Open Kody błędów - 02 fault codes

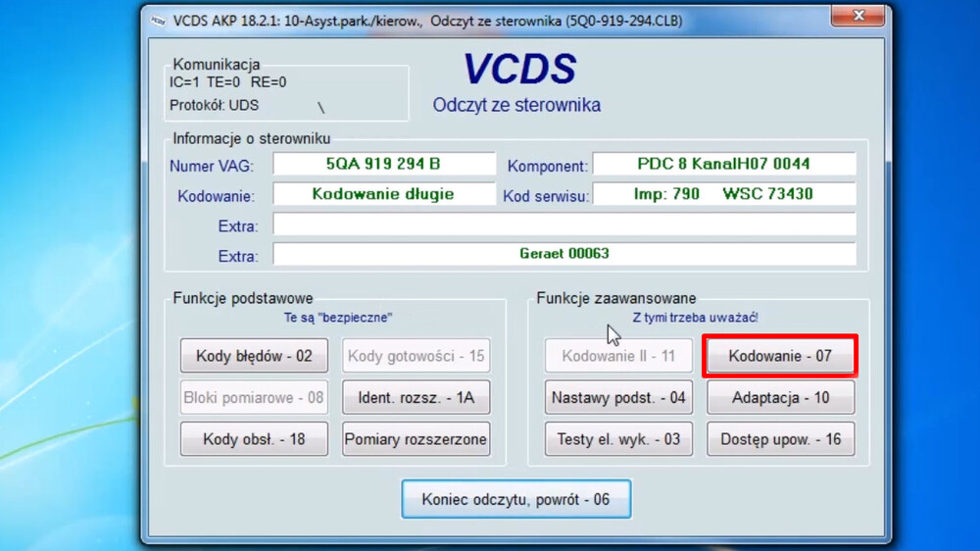254,356
